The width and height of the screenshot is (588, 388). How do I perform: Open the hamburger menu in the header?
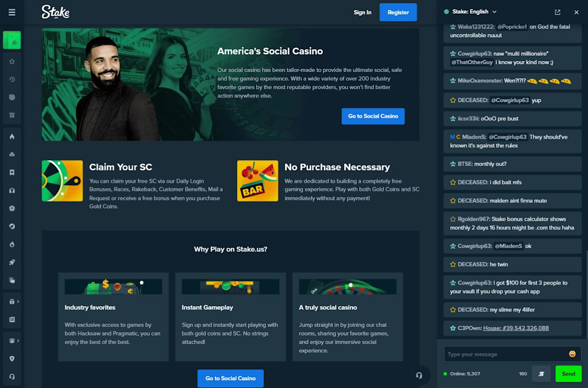click(x=12, y=13)
